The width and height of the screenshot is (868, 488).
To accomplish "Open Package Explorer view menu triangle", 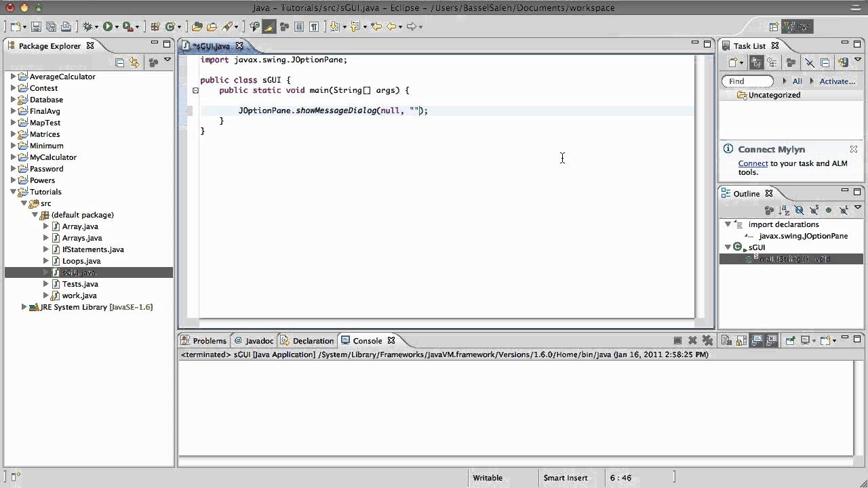I will (167, 61).
